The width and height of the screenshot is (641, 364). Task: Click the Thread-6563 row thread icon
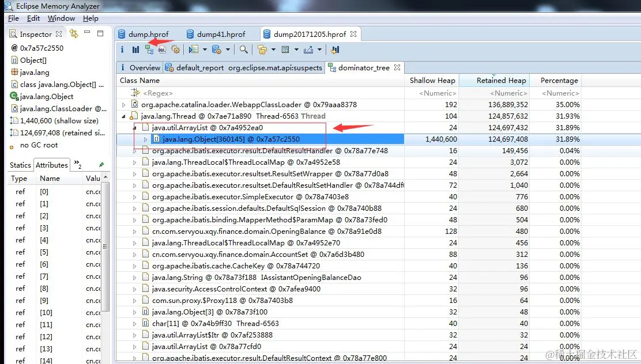(134, 116)
